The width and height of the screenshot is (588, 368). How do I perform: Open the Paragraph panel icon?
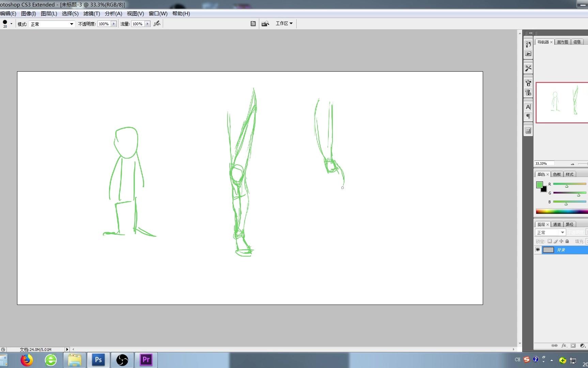point(528,116)
